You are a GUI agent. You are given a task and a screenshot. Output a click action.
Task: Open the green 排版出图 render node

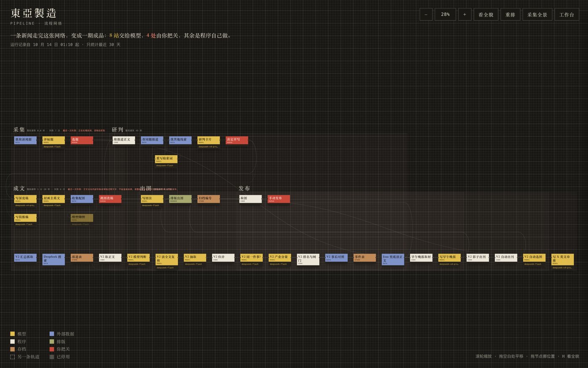[180, 199]
